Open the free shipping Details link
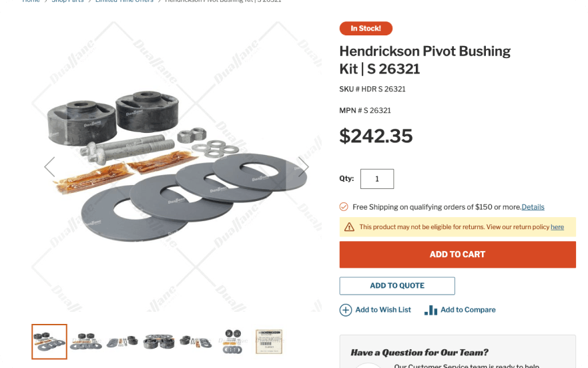This screenshot has height=368, width=588. pyautogui.click(x=533, y=207)
